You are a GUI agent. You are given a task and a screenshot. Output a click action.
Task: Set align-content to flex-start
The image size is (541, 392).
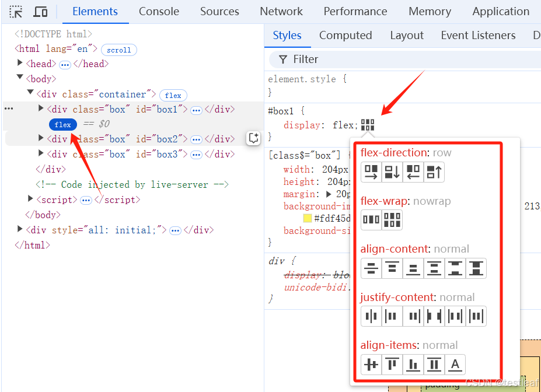tap(392, 268)
